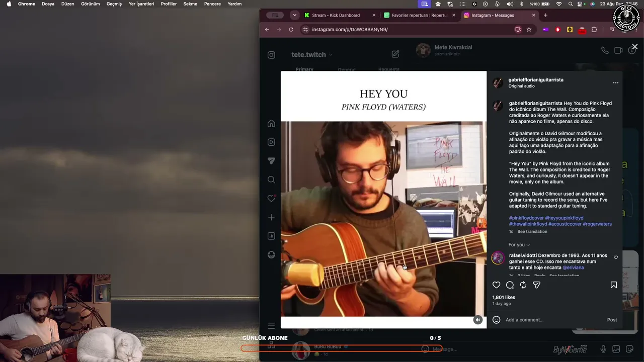Go to Instagram Home in sidebar
644x362 pixels.
point(271,124)
